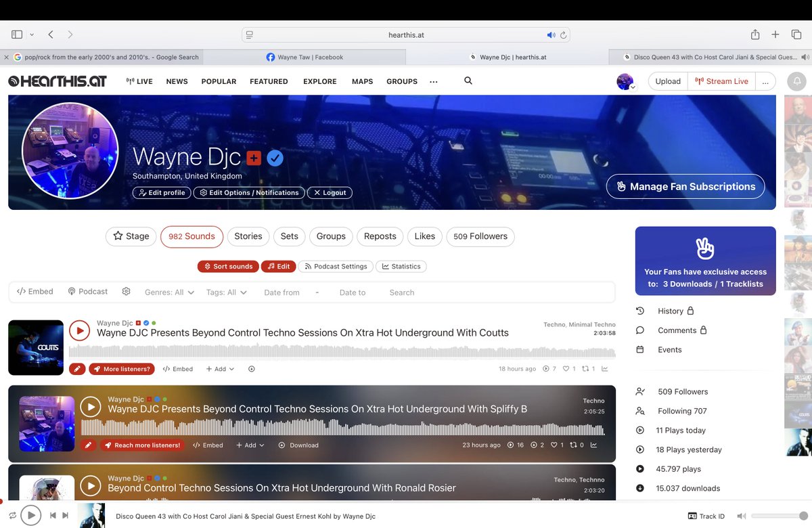Open MAPS in top navigation

point(362,81)
